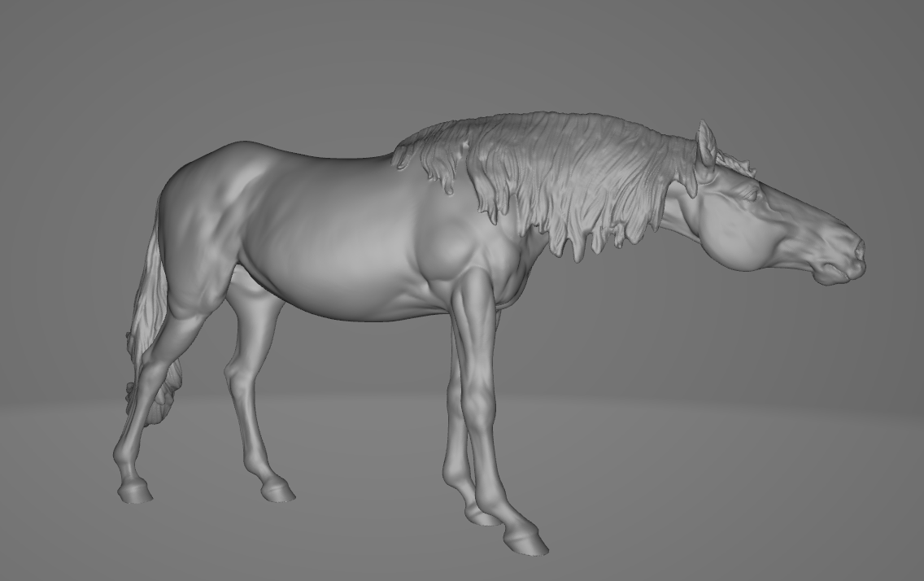Select the horse's belly barrel area
This screenshot has height=581, width=924.
coord(342,269)
